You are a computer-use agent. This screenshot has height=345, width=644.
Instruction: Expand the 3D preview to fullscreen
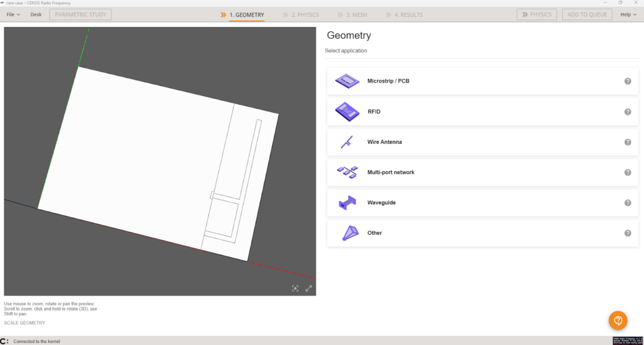309,288
